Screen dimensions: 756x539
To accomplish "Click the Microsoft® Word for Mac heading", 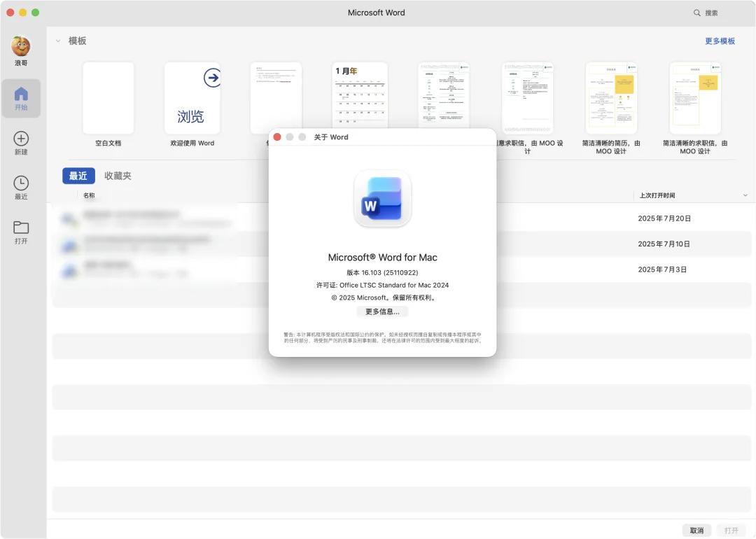I will [x=382, y=258].
